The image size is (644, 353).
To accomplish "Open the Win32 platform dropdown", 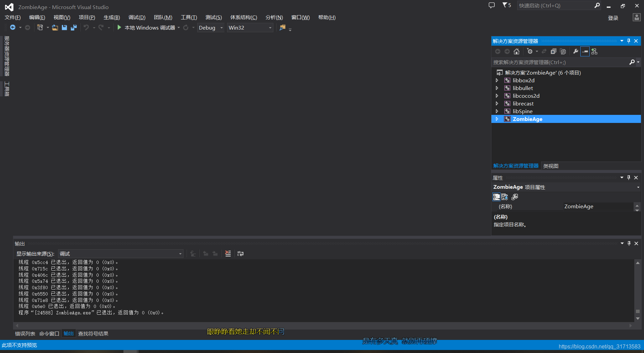I will (270, 28).
